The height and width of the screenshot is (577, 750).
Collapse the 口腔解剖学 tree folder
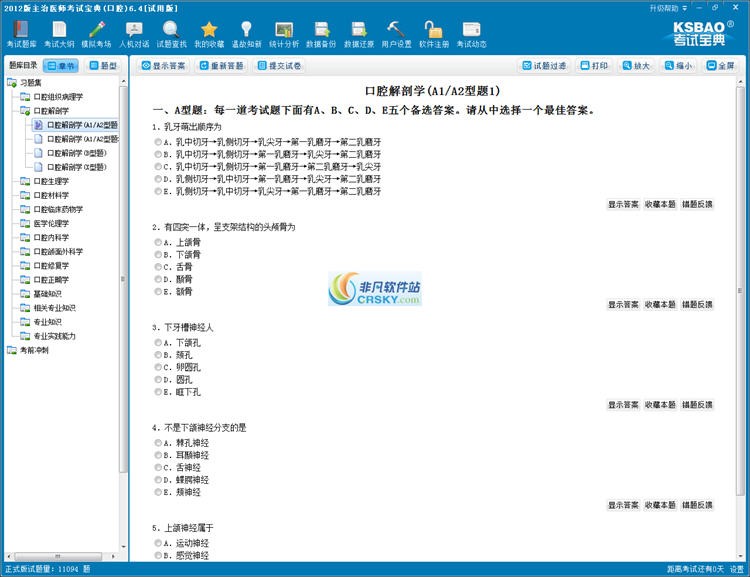click(x=11, y=111)
